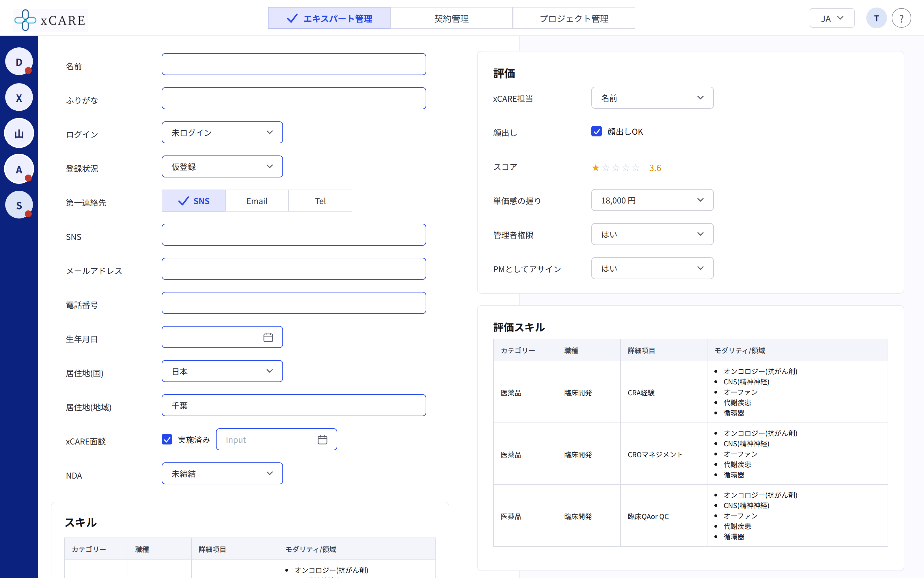Viewport: 924px width, 578px height.
Task: Open the JA language selector
Action: [832, 18]
